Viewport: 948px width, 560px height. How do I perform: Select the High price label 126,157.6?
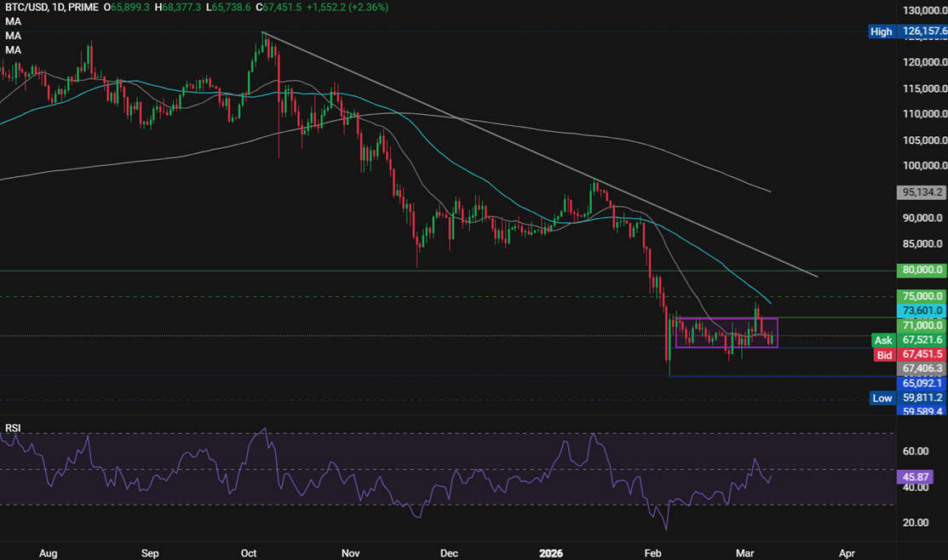pos(921,31)
